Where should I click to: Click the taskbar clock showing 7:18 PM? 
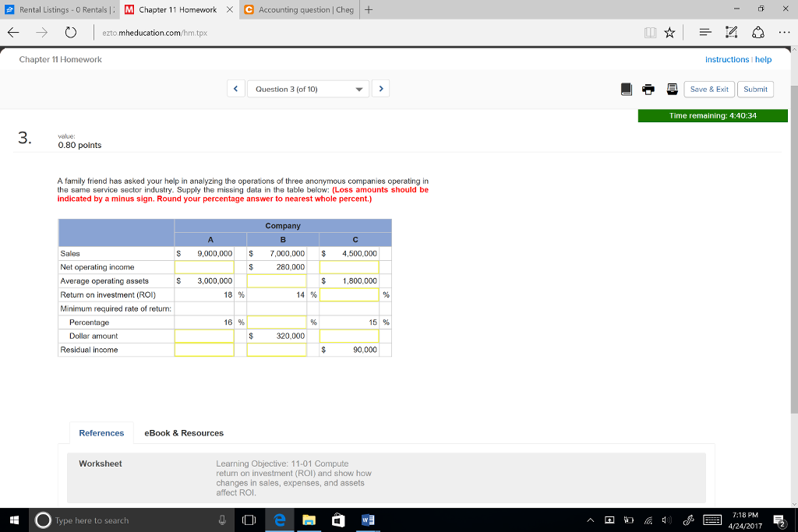pos(745,520)
